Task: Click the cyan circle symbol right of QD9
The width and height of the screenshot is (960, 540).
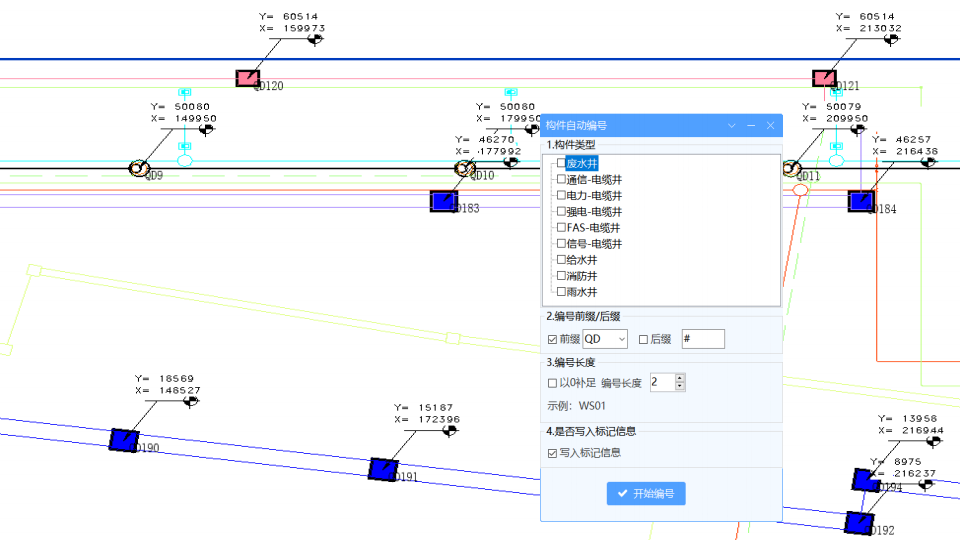Action: (185, 160)
